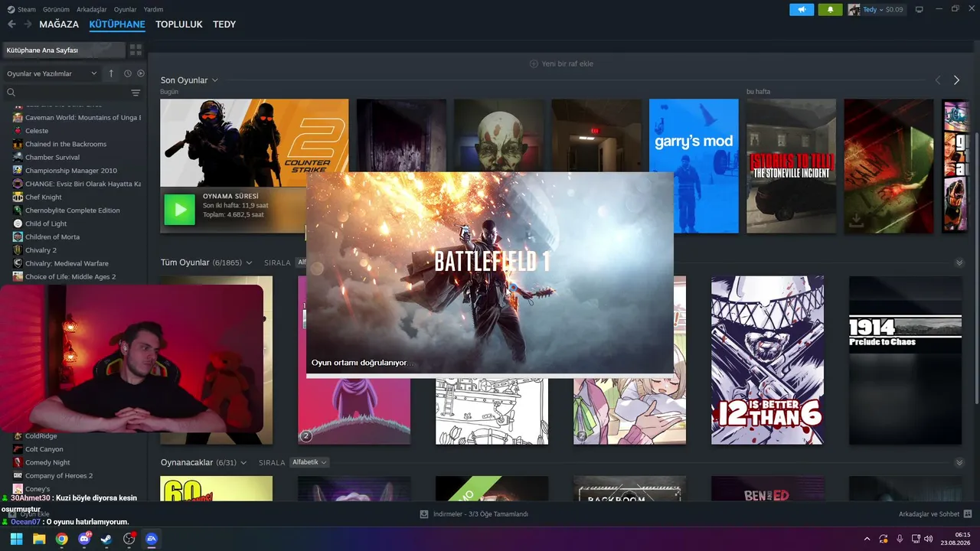Add a new shelf with the plus icon
980x551 pixels.
[534, 64]
